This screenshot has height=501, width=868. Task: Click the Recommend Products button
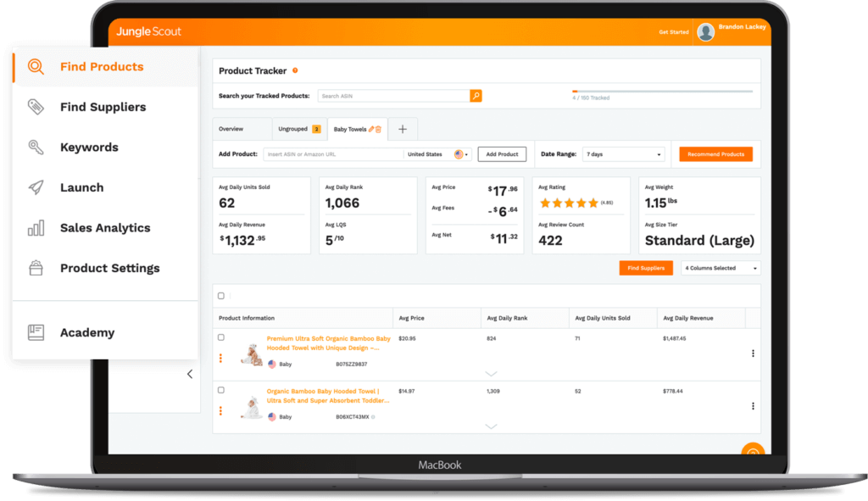tap(715, 154)
